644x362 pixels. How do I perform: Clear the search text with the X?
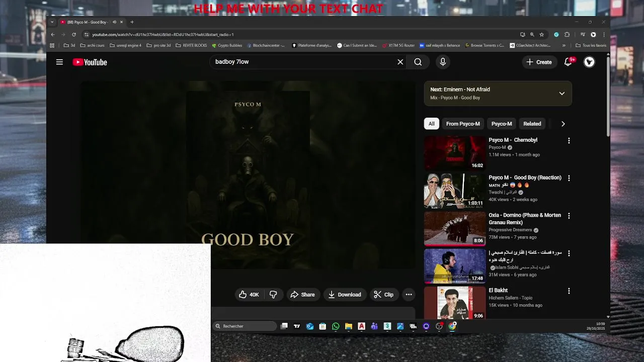tap(400, 62)
